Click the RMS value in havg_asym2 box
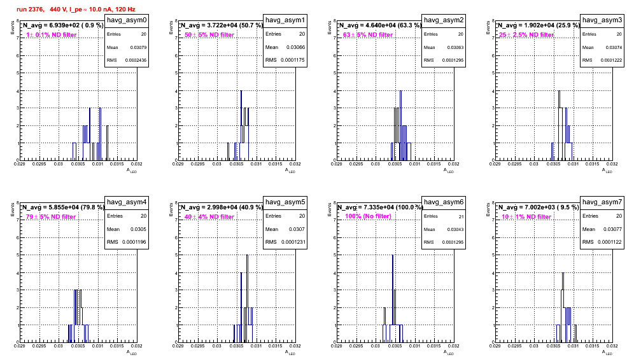 point(453,60)
